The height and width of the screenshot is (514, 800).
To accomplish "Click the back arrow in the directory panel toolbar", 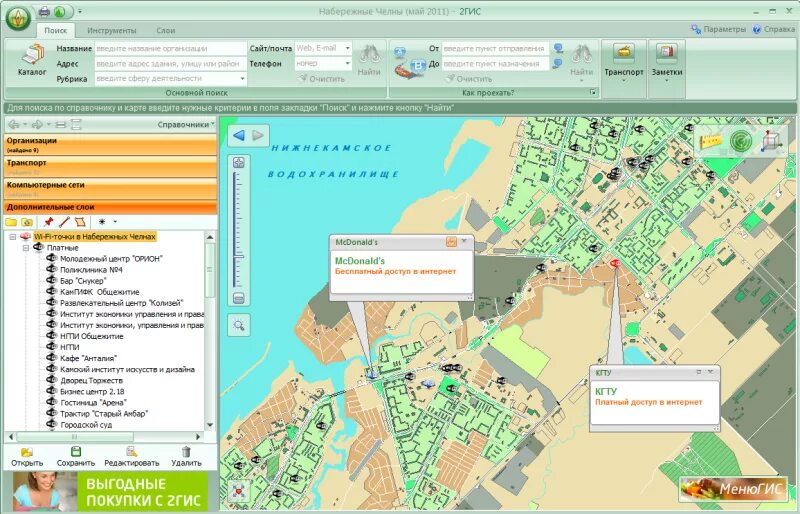I will 14,124.
